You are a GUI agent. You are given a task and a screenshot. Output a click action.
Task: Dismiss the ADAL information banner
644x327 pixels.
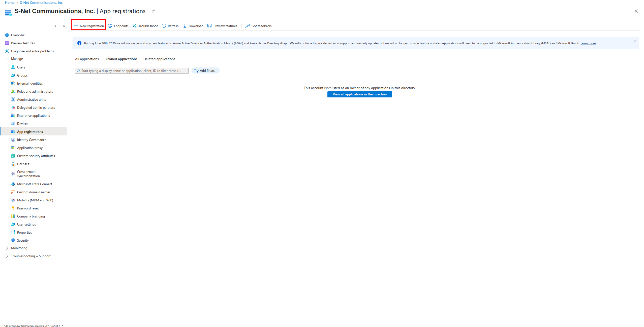pos(635,41)
